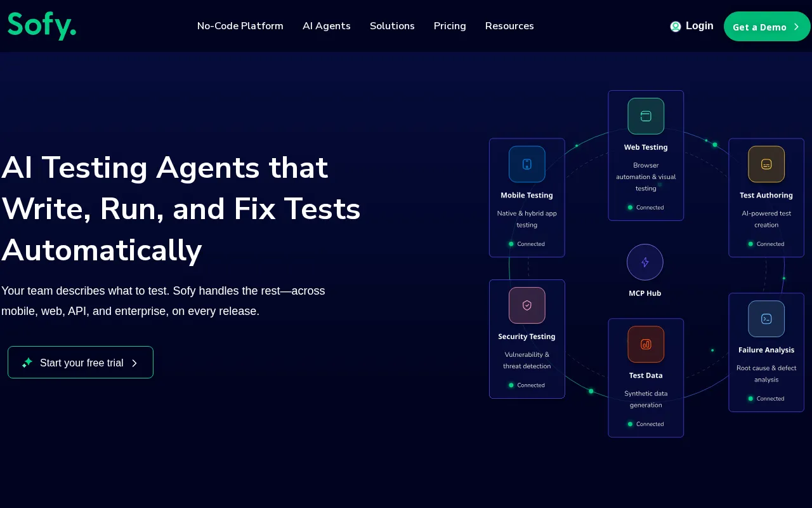Click the Login link
This screenshot has height=508, width=812.
700,26
